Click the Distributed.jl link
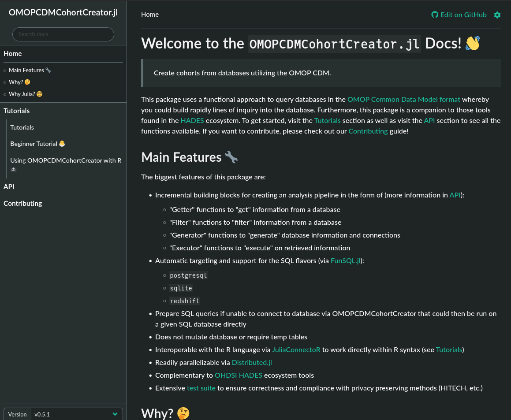The height and width of the screenshot is (420, 511). click(252, 363)
